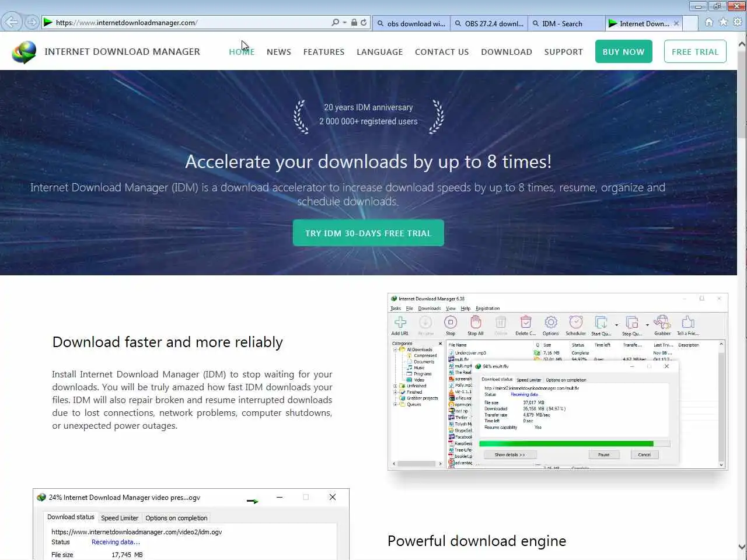Open a new blank browser tab
The width and height of the screenshot is (747, 560).
tap(690, 23)
